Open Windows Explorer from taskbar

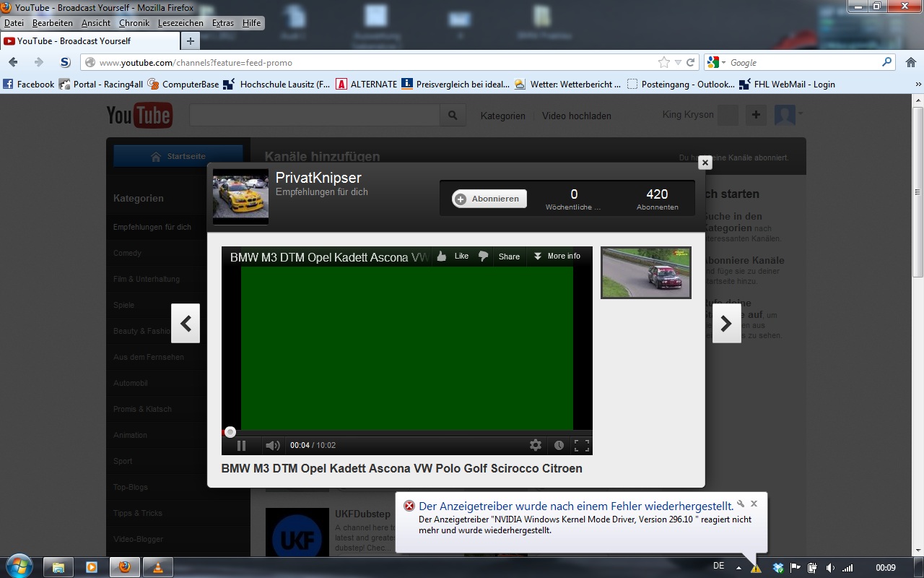(59, 567)
